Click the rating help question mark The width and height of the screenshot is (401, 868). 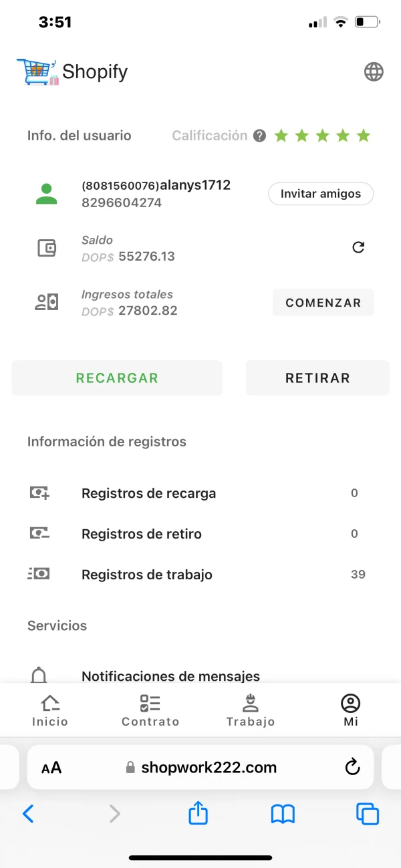point(260,136)
